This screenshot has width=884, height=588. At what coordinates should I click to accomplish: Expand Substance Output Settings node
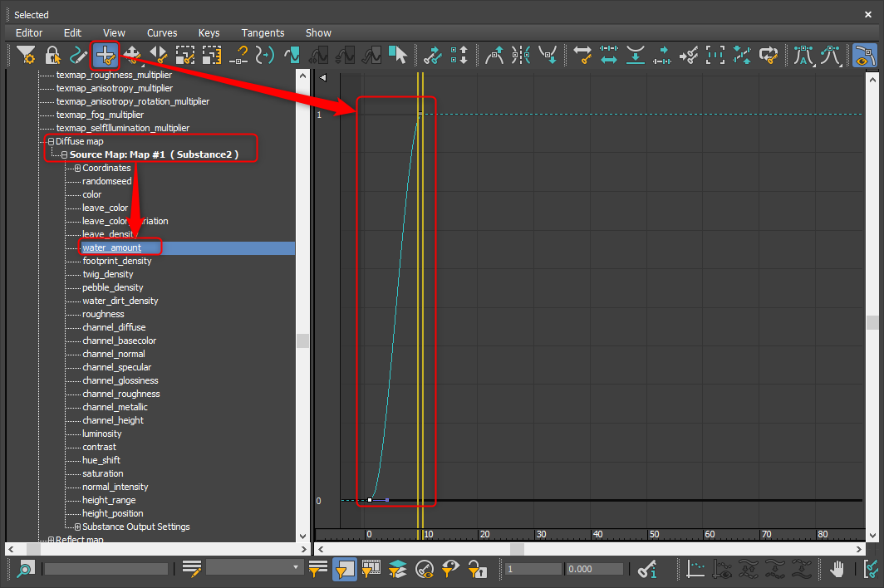77,527
